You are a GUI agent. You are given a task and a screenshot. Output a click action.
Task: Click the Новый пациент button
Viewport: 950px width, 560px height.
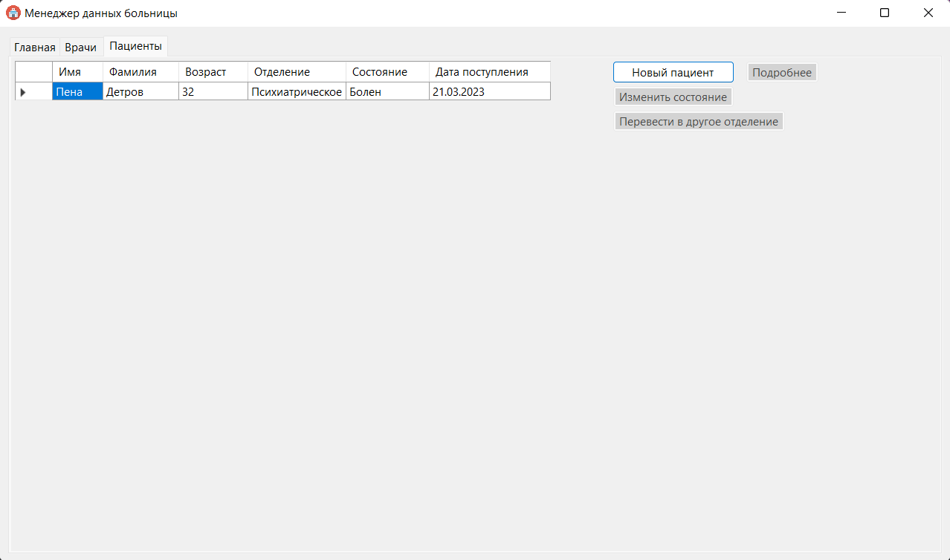tap(673, 72)
